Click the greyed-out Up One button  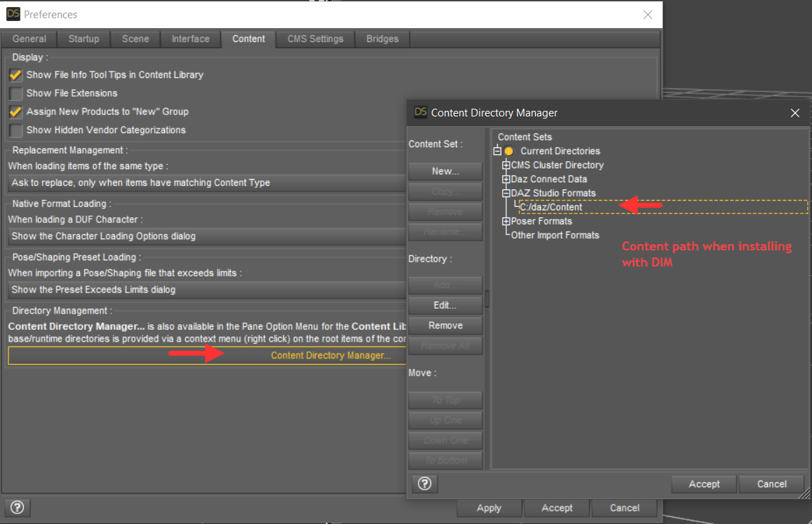coord(445,420)
